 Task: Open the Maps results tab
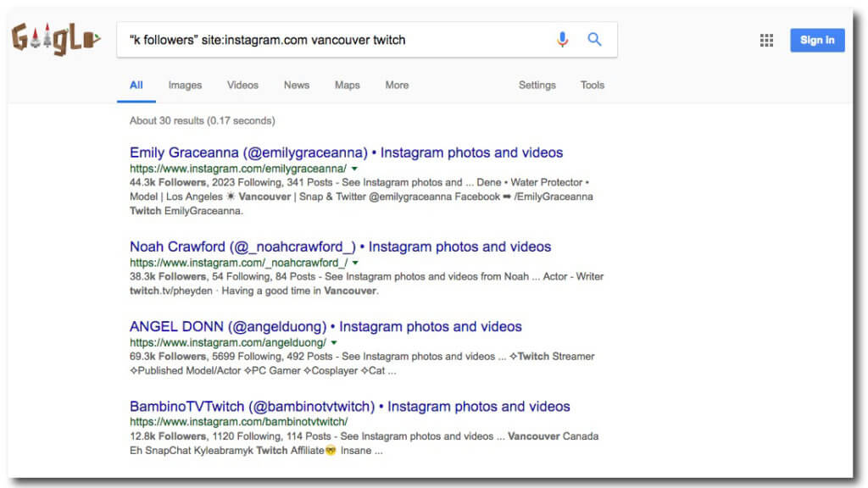coord(347,85)
